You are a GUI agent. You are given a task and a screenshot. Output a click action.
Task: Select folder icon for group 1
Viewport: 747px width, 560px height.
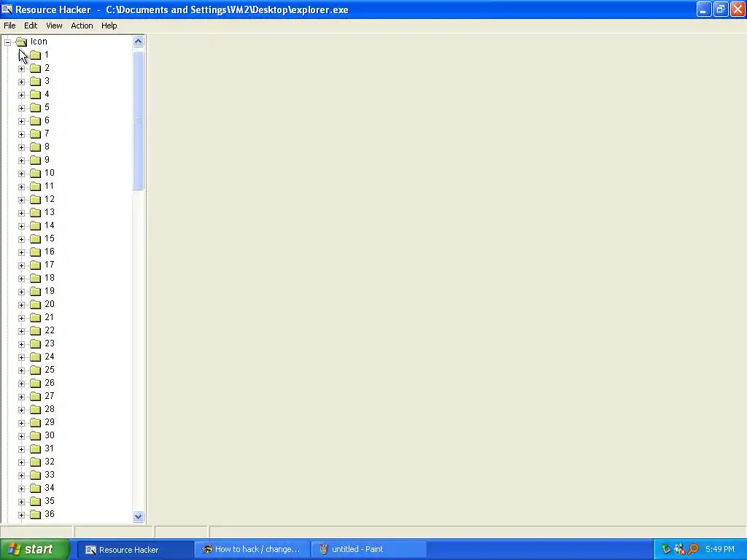[x=35, y=55]
